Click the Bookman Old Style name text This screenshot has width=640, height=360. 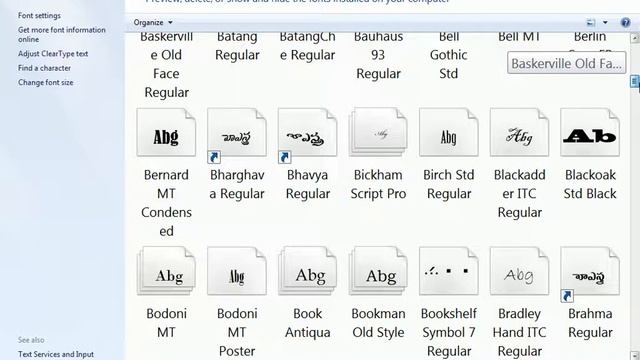coord(378,323)
